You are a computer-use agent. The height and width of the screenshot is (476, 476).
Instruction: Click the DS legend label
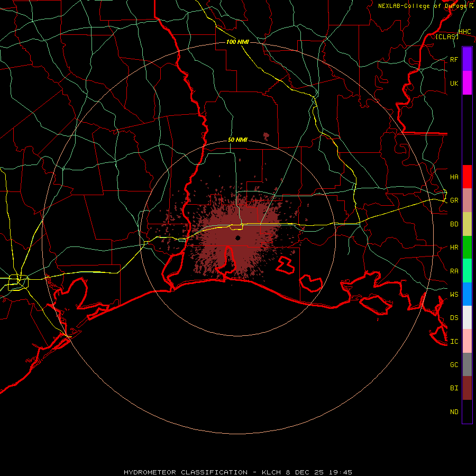point(454,318)
